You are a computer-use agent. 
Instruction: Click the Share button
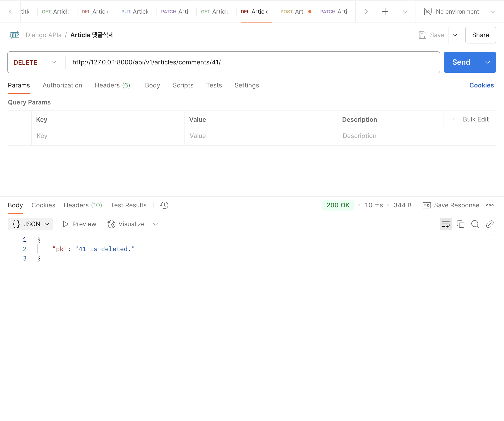click(480, 35)
